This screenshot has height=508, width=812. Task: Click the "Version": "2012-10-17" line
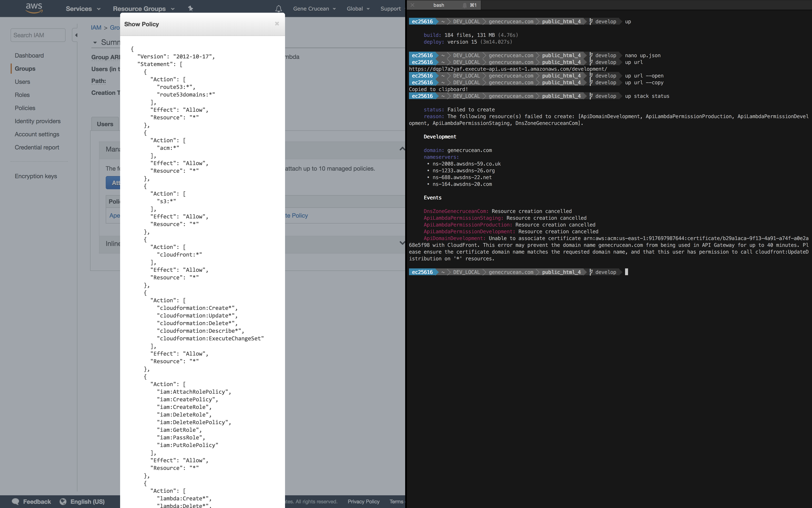176,57
